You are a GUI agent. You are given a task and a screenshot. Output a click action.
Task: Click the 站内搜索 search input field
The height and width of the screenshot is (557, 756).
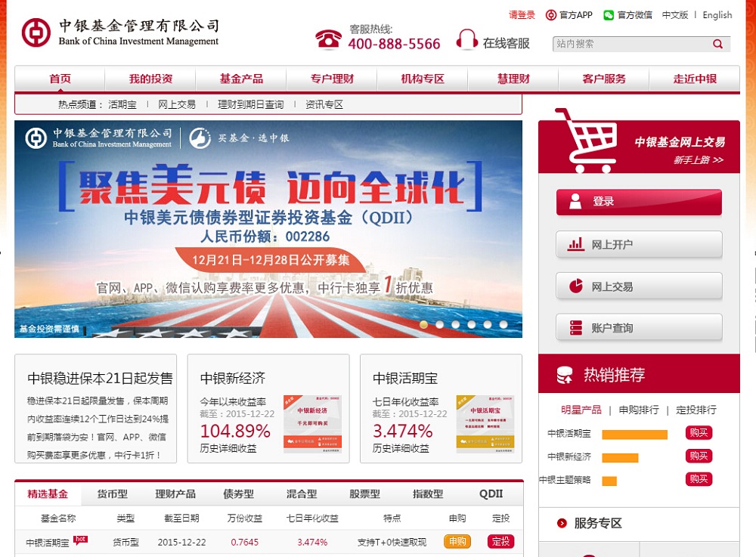[631, 44]
